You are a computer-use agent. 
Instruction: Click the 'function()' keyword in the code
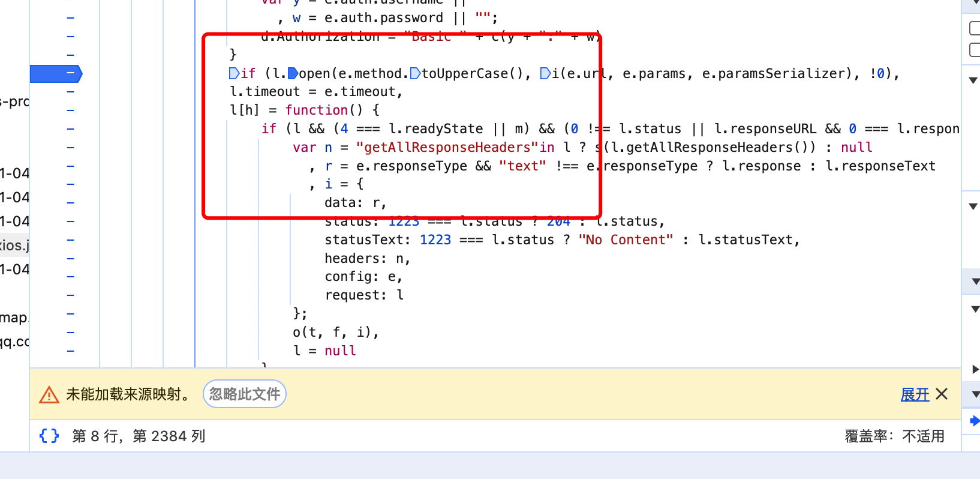coord(324,110)
